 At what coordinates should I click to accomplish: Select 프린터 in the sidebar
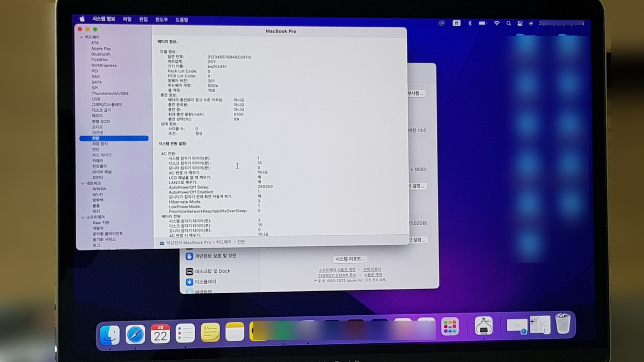tap(98, 177)
